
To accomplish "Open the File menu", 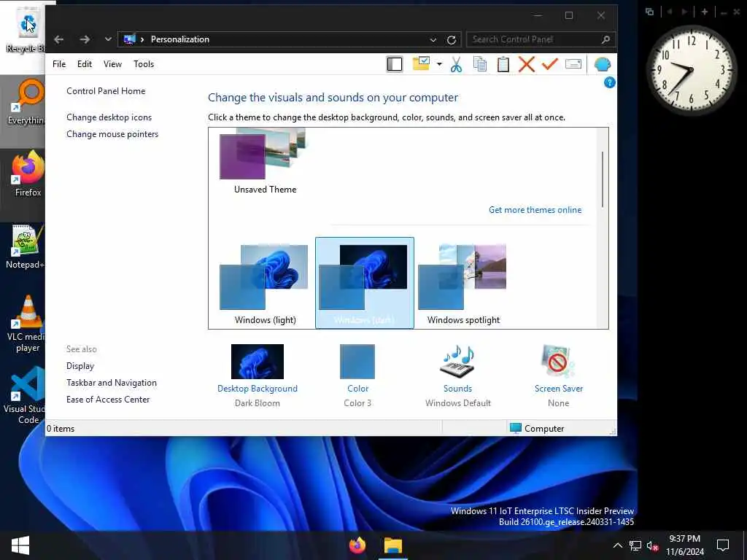I will tap(59, 64).
